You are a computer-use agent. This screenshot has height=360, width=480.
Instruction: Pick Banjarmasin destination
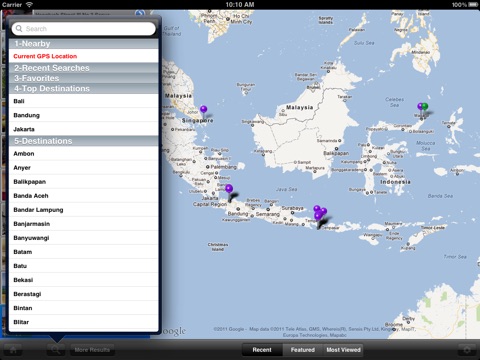(x=83, y=224)
